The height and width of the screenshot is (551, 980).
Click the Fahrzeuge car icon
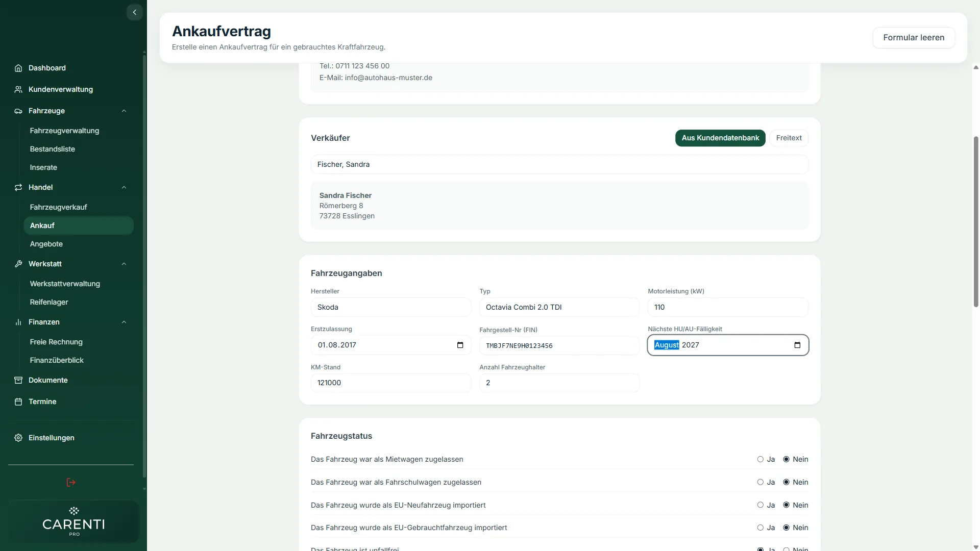18,111
